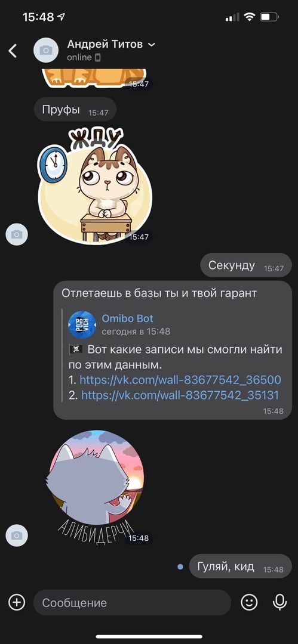298x644 pixels.
Task: Expand the chevron next to Андрей Титов
Action: [152, 44]
